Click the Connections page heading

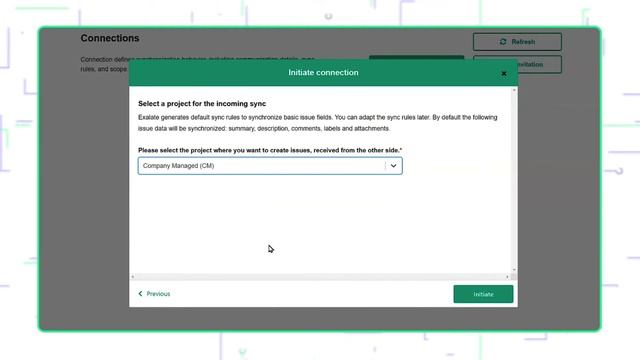point(110,38)
